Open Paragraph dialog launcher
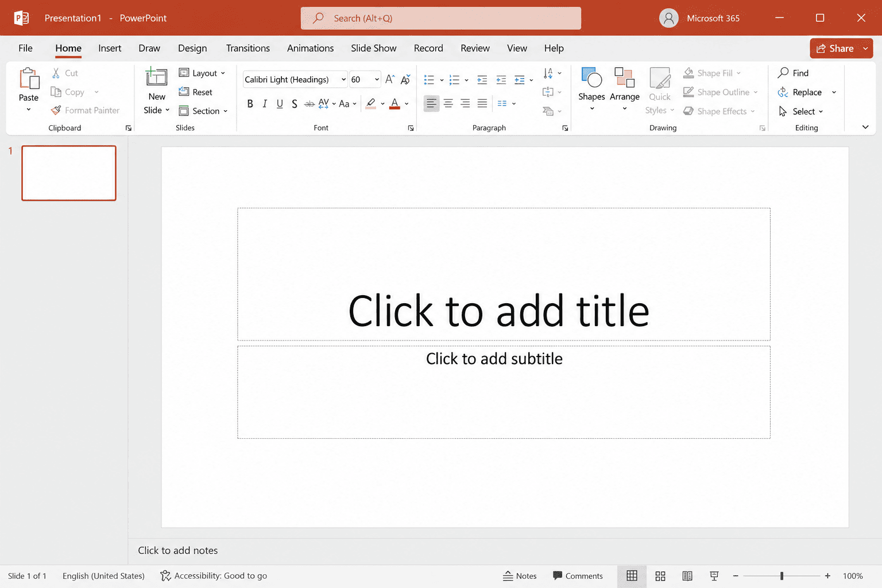This screenshot has width=882, height=588. pyautogui.click(x=565, y=128)
